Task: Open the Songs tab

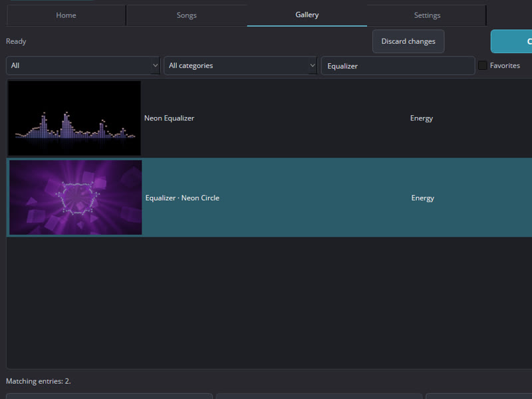Action: [187, 15]
